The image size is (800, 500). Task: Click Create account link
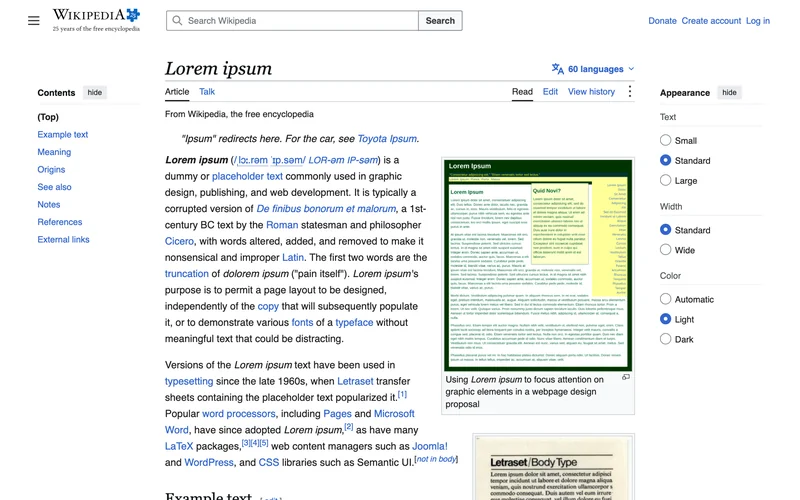click(x=711, y=21)
